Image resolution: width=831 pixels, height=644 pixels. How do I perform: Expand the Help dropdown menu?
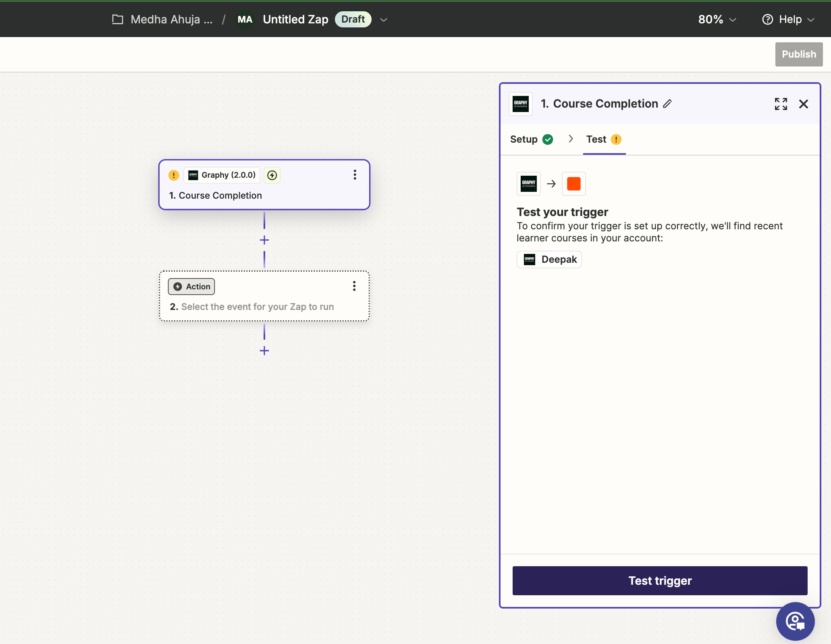click(x=788, y=19)
